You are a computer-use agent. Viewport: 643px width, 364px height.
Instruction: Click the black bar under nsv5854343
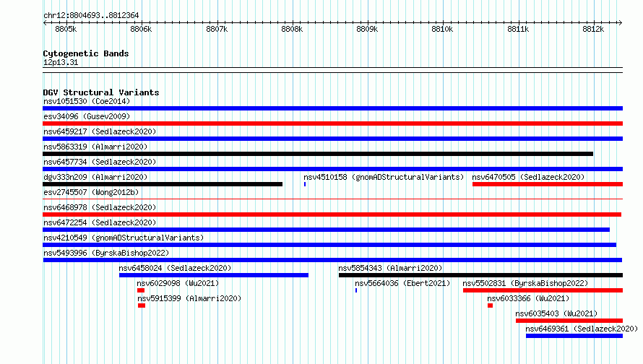(480, 275)
